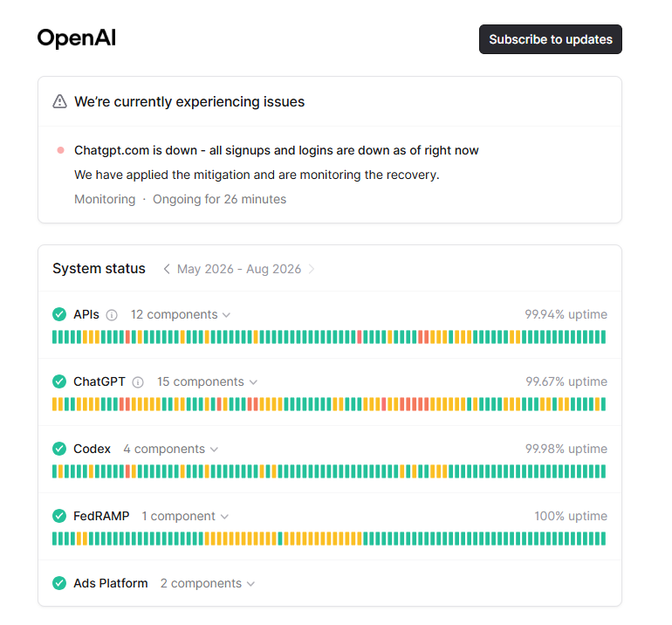672x625 pixels.
Task: Click the warning triangle icon in issues header
Action: coord(59,101)
